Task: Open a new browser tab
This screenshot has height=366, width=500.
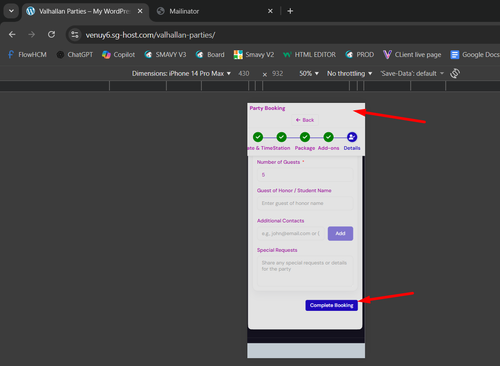Action: click(290, 11)
